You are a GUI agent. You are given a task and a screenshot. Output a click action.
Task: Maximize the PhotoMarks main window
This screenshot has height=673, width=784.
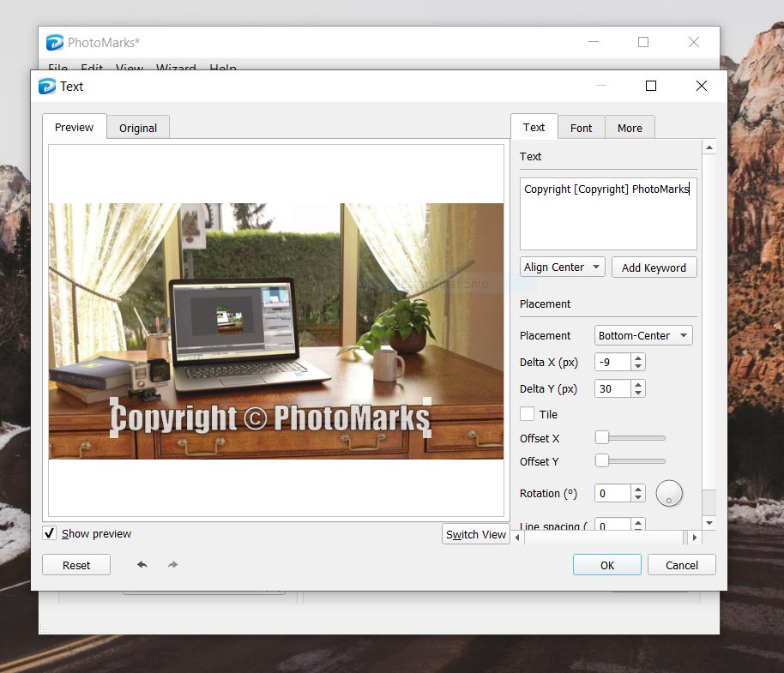pos(643,42)
